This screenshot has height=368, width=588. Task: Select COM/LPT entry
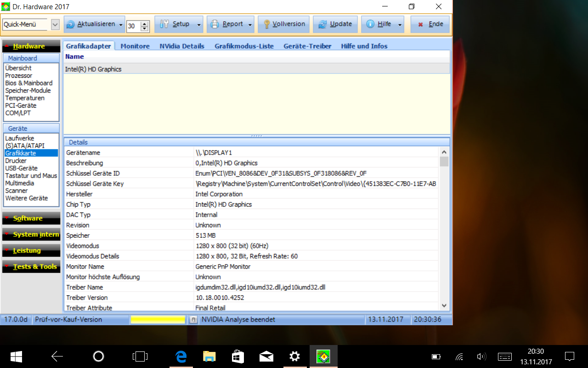pos(18,113)
